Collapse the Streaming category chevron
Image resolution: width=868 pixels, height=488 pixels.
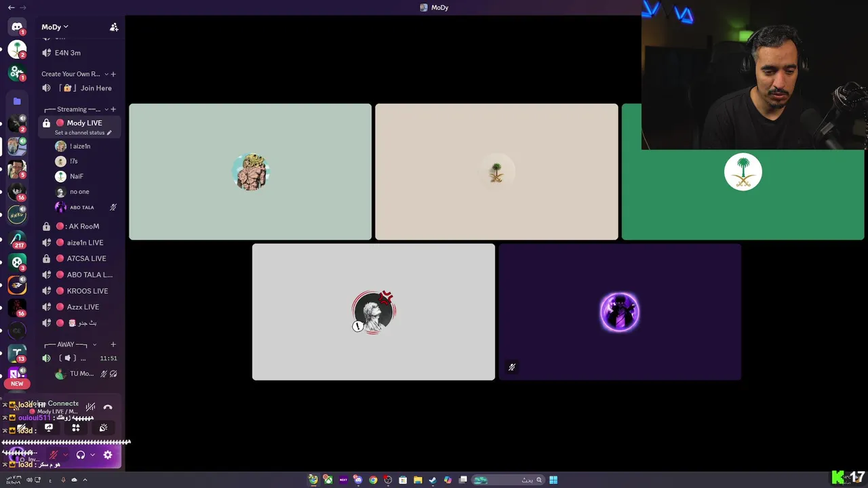click(x=106, y=109)
